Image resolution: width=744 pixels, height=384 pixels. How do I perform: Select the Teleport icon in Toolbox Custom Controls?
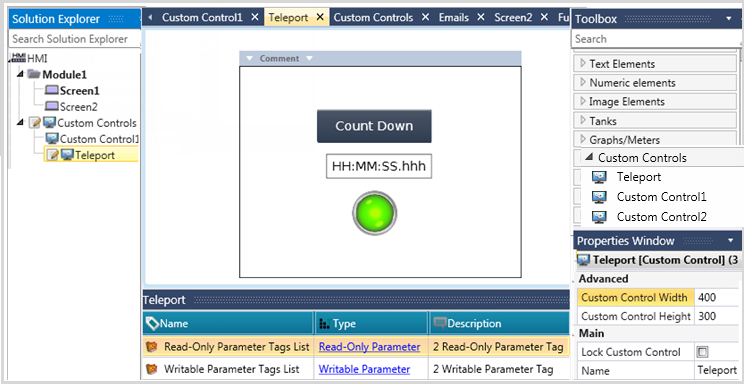[x=599, y=178]
